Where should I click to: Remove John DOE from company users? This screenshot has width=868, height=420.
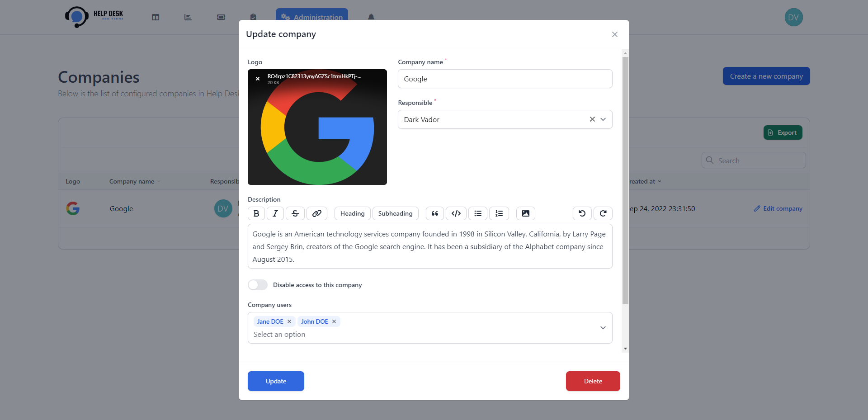[334, 321]
